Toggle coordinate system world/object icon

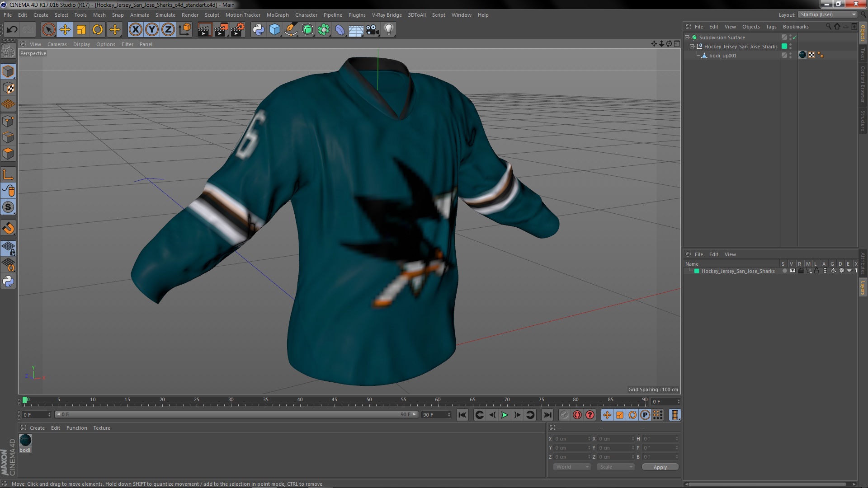tap(184, 30)
